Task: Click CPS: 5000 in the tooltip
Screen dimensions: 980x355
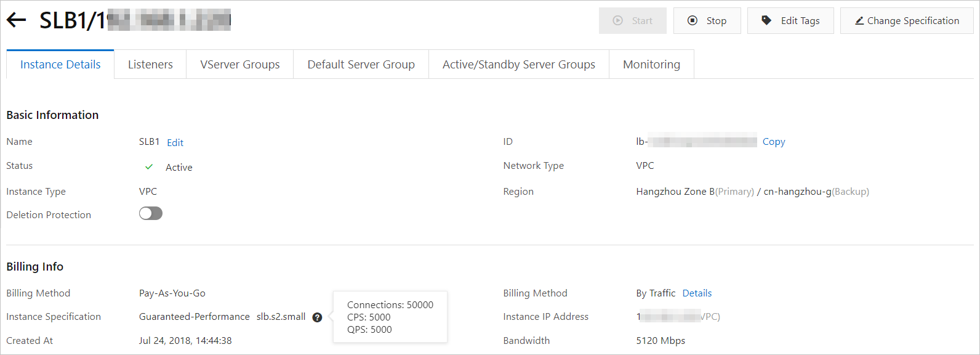Action: coord(369,317)
